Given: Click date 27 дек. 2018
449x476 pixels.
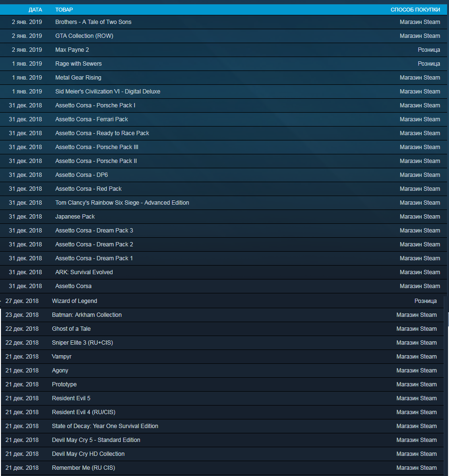Looking at the screenshot, I should [x=22, y=301].
